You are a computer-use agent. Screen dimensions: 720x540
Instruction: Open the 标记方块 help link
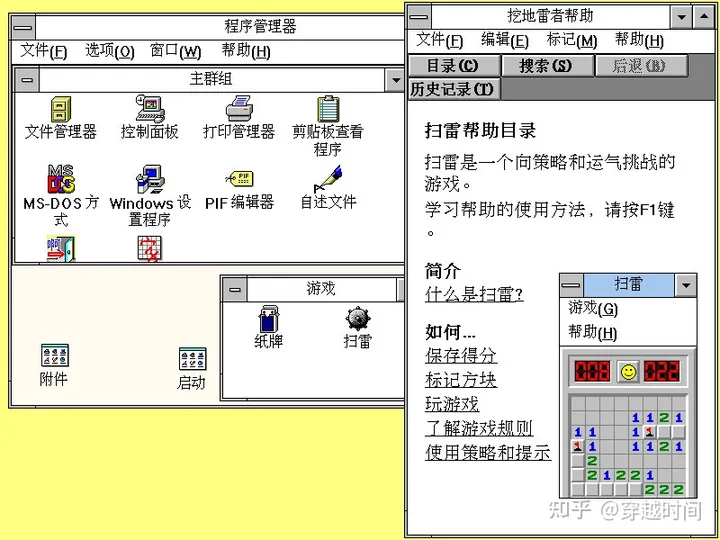pos(461,380)
